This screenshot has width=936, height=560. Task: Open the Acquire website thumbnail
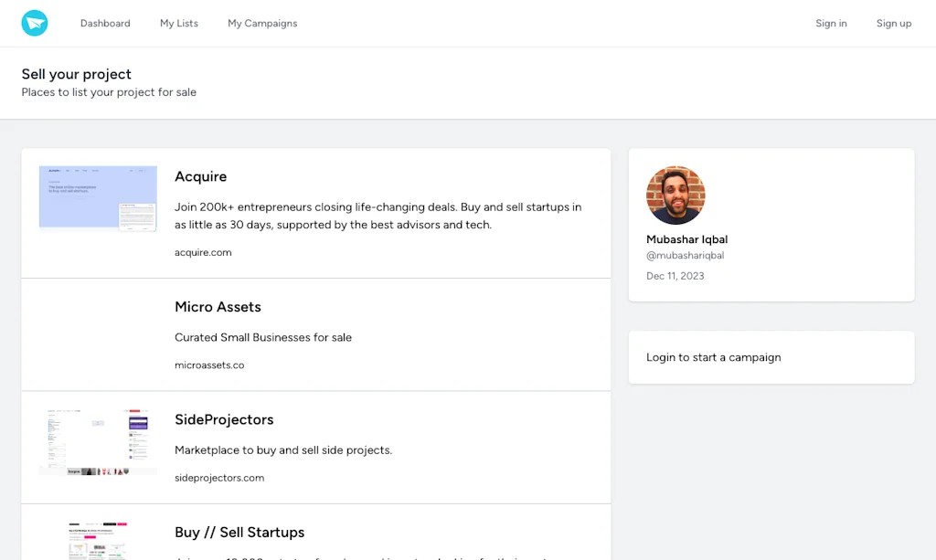(98, 198)
